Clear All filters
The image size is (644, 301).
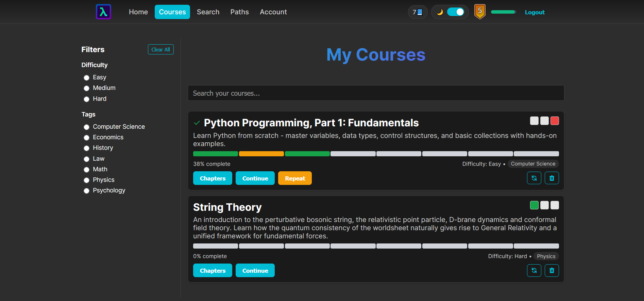coord(161,49)
